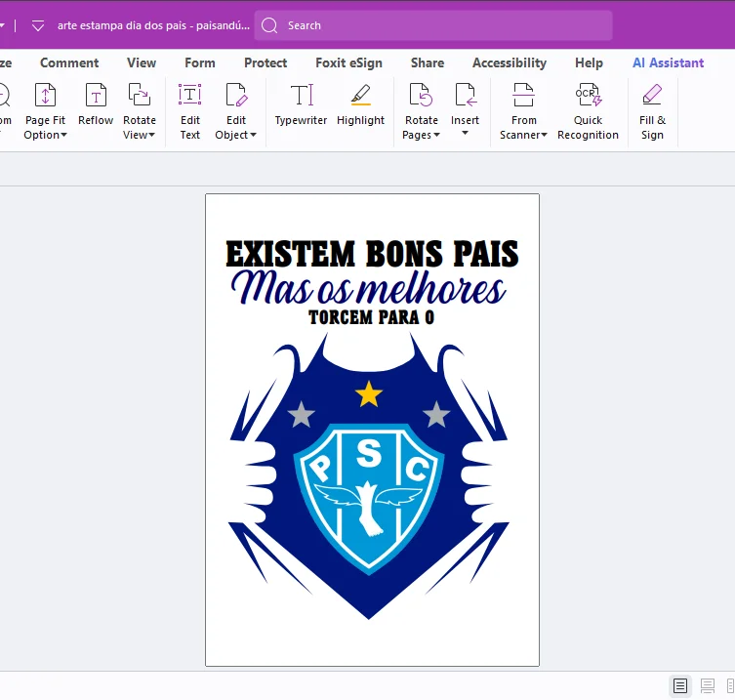735x700 pixels.
Task: Click into the Search field
Action: tap(433, 25)
